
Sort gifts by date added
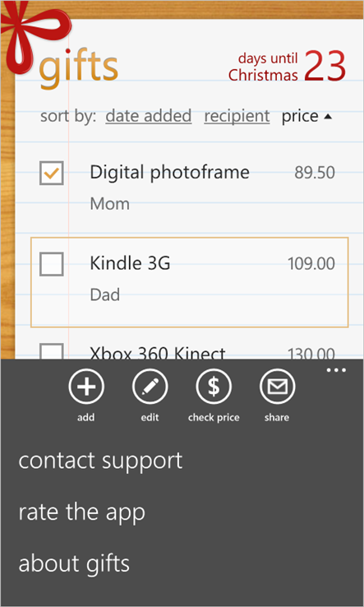pyautogui.click(x=149, y=116)
